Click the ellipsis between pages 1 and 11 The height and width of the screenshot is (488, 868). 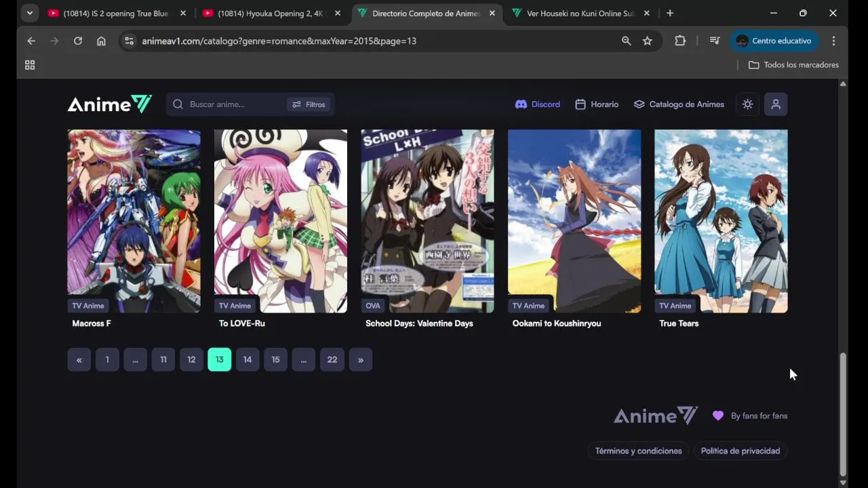tap(135, 360)
